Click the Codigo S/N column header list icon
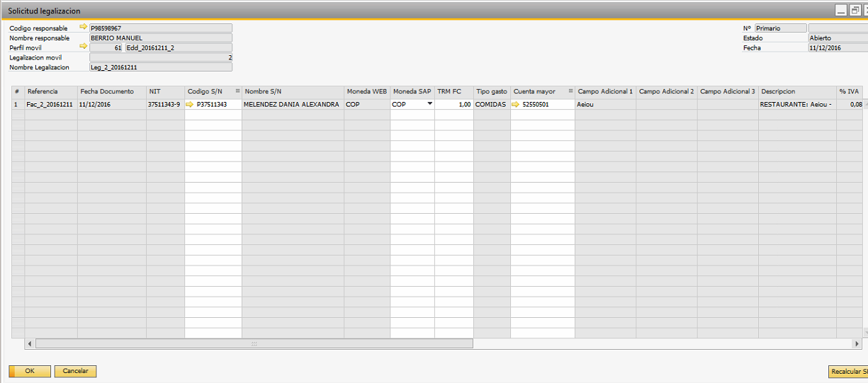 [237, 91]
